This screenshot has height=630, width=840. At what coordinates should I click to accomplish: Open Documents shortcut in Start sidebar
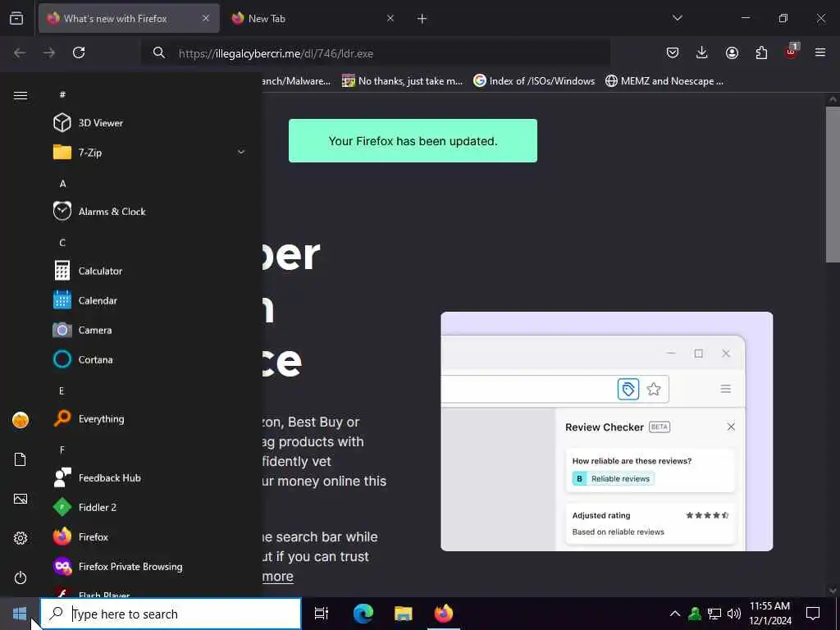(21, 459)
